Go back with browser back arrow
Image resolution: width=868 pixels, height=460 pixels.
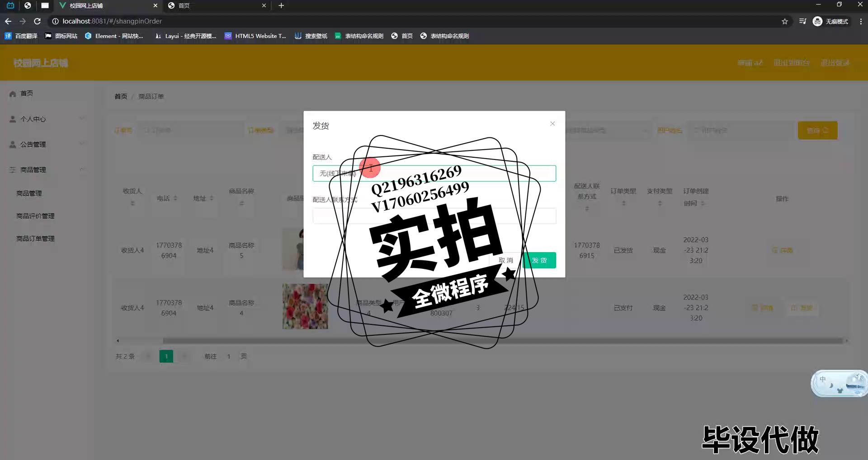8,21
